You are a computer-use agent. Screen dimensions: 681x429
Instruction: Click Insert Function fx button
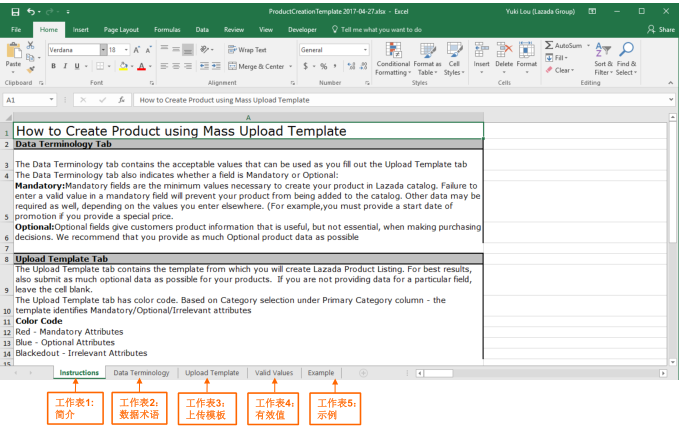(x=121, y=100)
